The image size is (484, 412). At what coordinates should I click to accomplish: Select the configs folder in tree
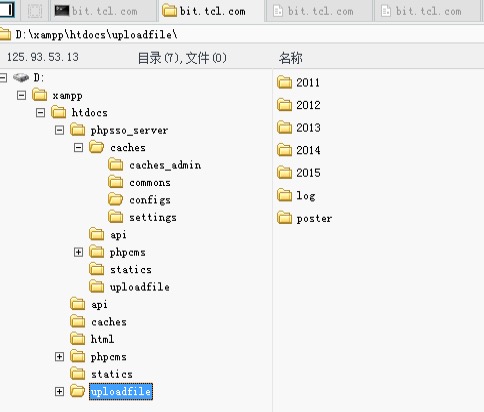[x=140, y=200]
